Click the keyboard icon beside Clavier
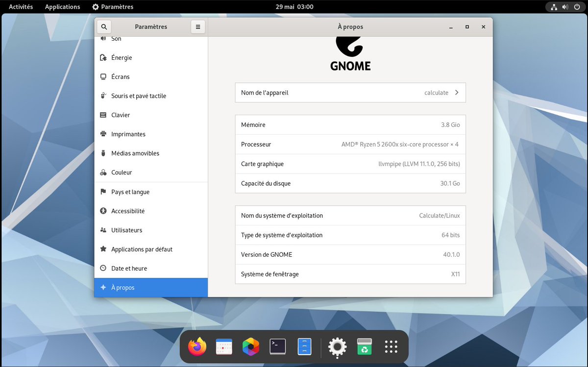 point(103,115)
